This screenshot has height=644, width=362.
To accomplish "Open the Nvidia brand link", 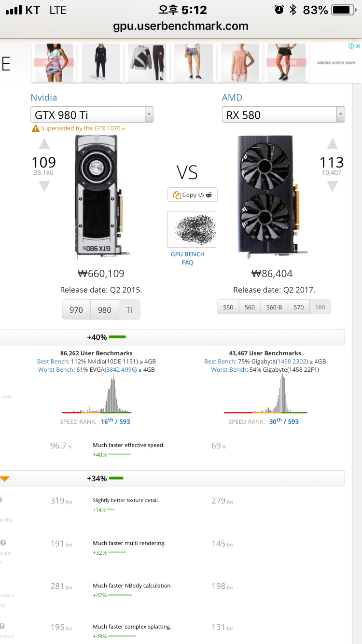I will click(44, 98).
